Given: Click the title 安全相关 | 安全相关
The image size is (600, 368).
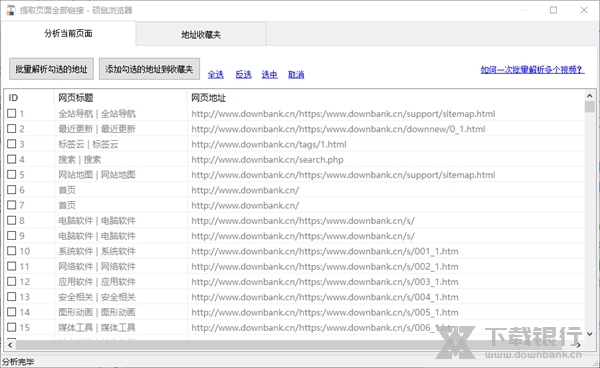Looking at the screenshot, I should [x=97, y=297].
